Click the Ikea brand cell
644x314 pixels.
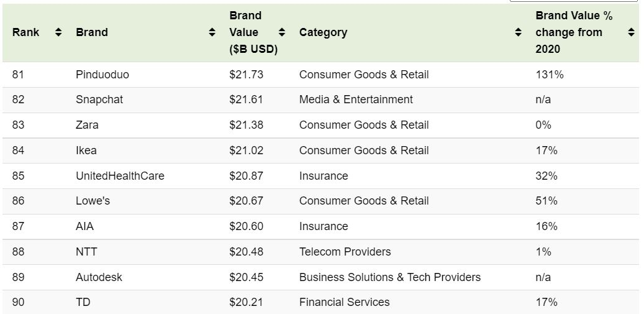tap(86, 150)
